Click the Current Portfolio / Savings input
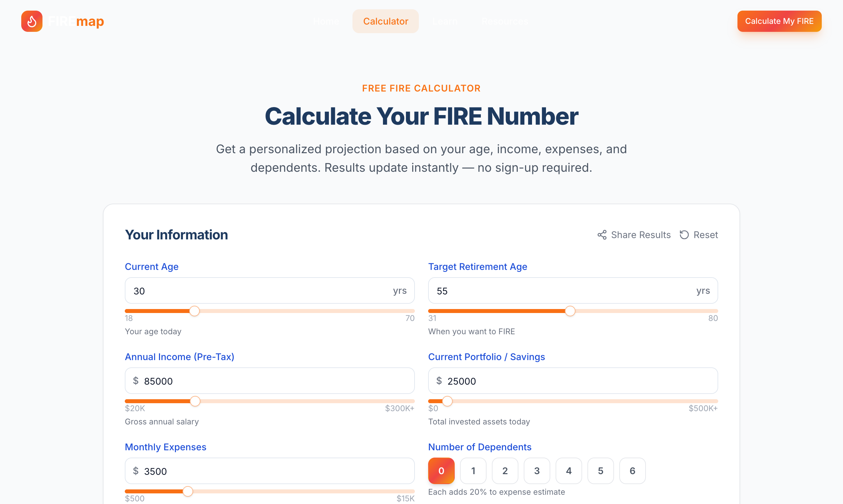This screenshot has height=504, width=843. pos(573,381)
